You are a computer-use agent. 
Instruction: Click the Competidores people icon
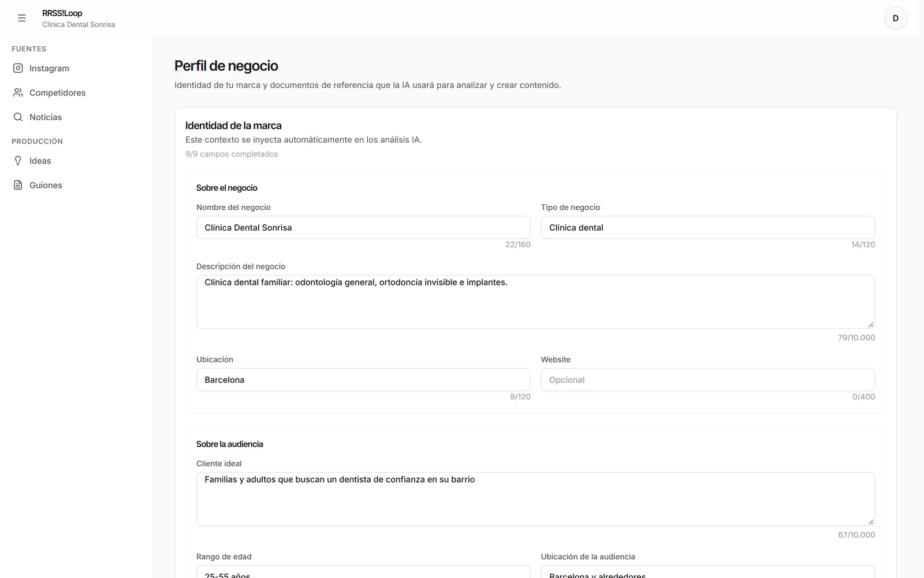tap(18, 92)
